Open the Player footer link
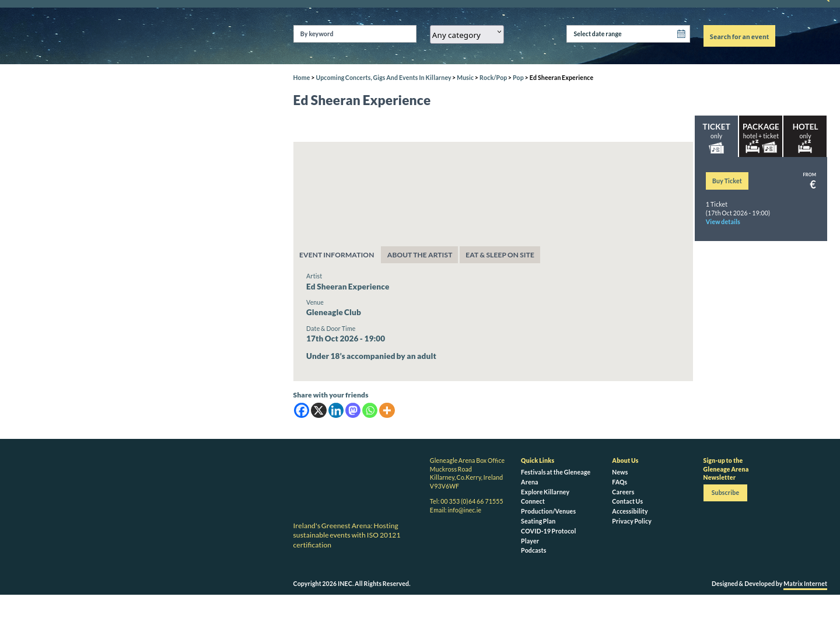840x642 pixels. (530, 541)
